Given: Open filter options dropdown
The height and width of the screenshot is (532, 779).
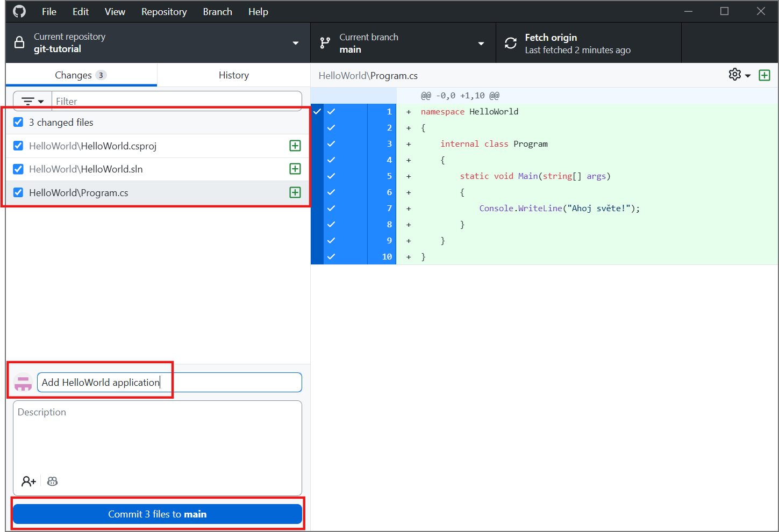Looking at the screenshot, I should [x=32, y=101].
